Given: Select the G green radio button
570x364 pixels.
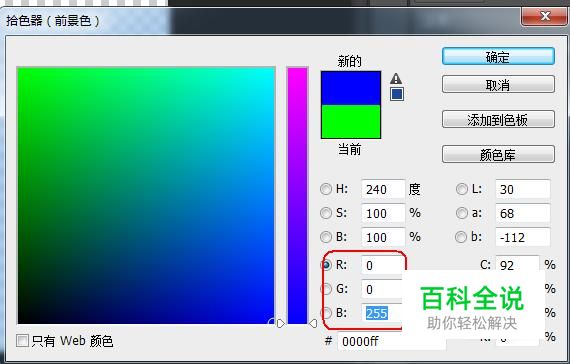Looking at the screenshot, I should pyautogui.click(x=326, y=289).
